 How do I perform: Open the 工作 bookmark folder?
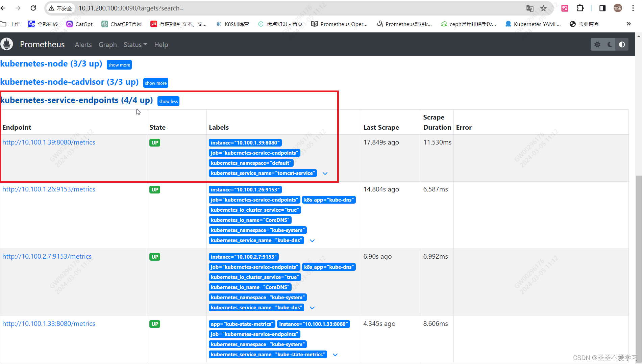coord(10,24)
